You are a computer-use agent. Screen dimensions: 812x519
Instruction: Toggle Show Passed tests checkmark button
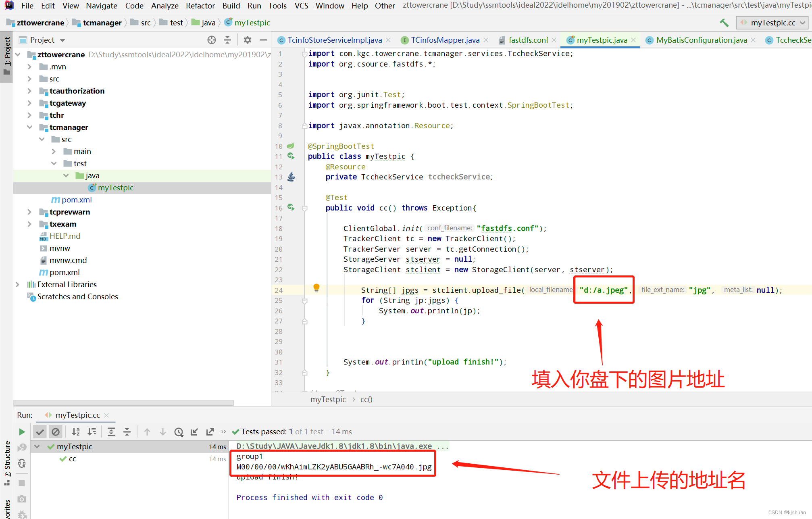point(40,432)
